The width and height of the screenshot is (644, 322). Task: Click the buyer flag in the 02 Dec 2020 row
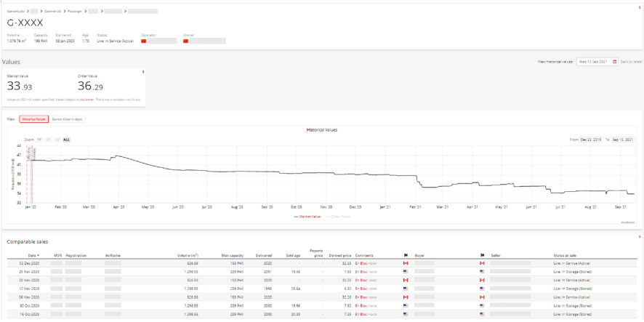(x=406, y=263)
